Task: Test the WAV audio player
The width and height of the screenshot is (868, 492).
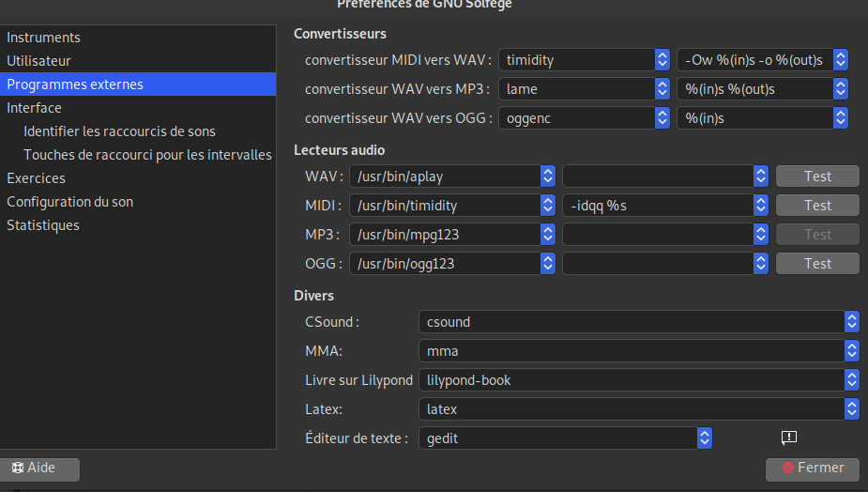Action: (x=817, y=177)
